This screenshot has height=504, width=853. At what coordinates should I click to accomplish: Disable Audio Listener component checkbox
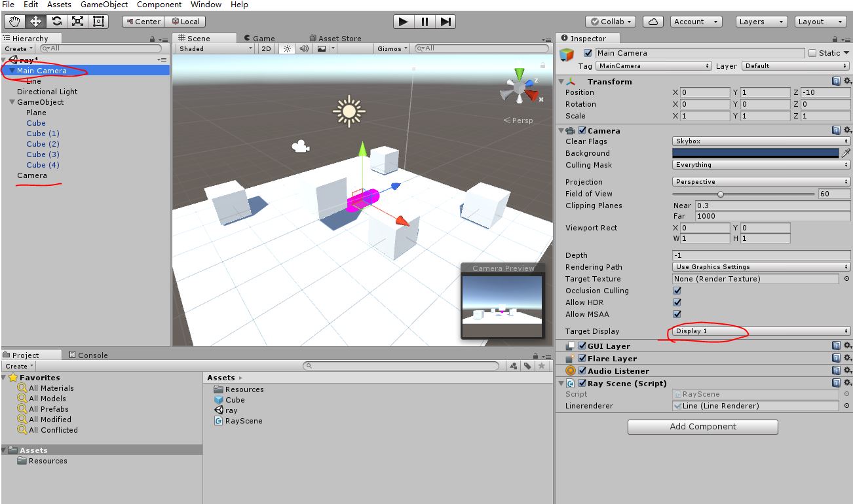point(582,370)
